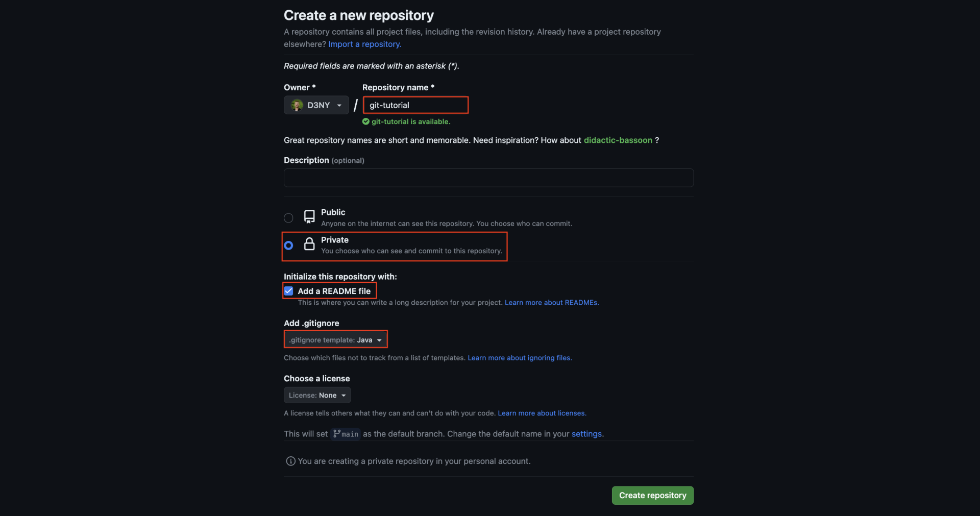Open the License None dropdown

[x=317, y=396]
